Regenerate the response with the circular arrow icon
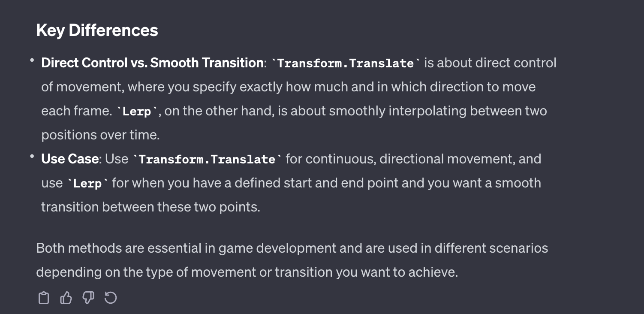The image size is (644, 314). tap(111, 298)
